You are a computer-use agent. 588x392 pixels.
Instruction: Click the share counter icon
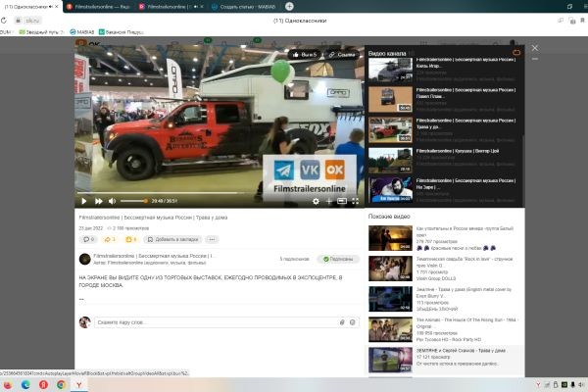110,239
